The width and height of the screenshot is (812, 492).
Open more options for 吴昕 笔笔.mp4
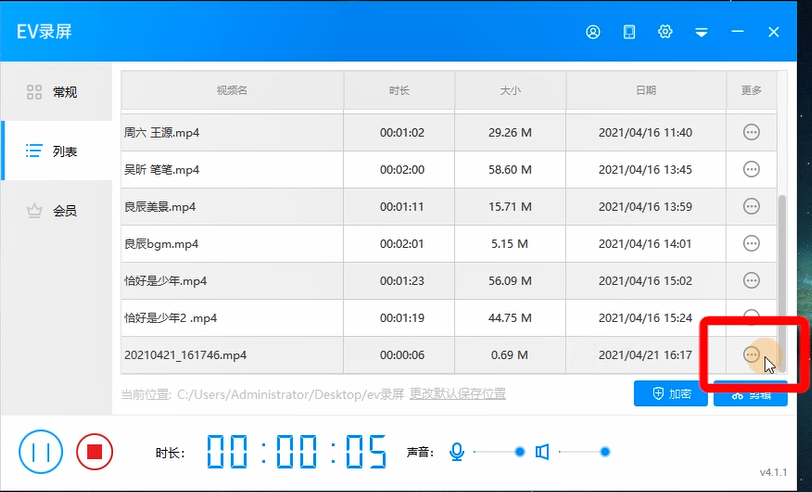point(751,169)
